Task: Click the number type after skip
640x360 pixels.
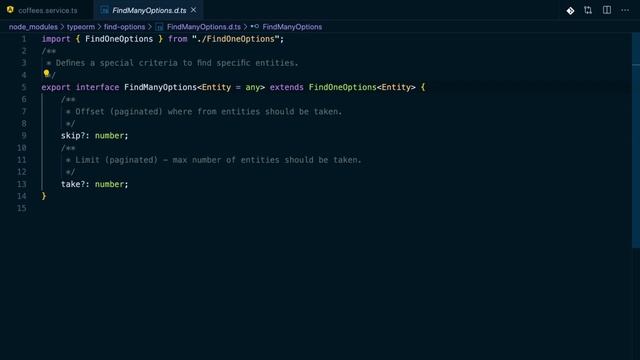Action: click(109, 136)
